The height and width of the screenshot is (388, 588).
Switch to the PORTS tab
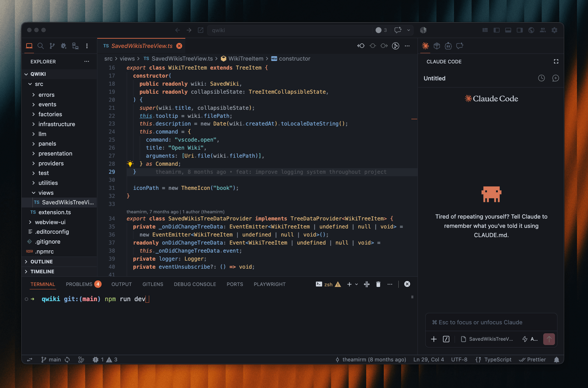tap(235, 284)
